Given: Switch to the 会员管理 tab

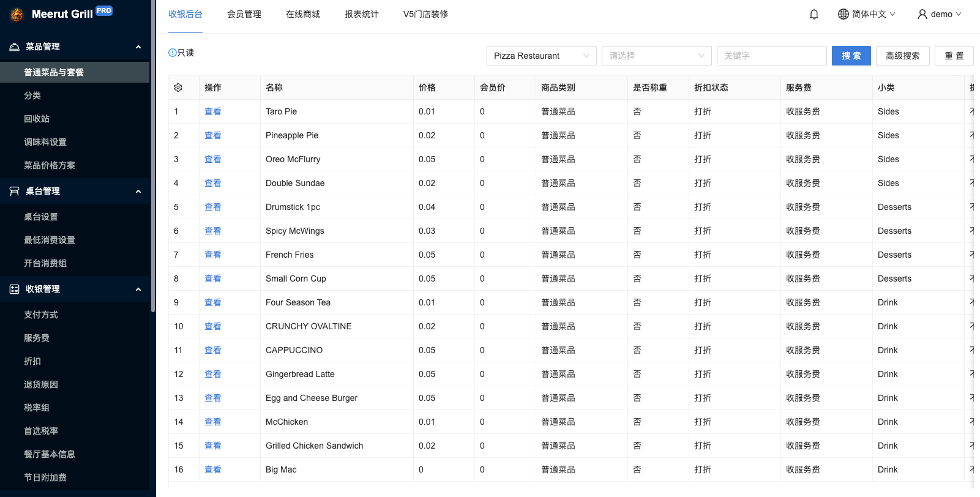Looking at the screenshot, I should 244,14.
